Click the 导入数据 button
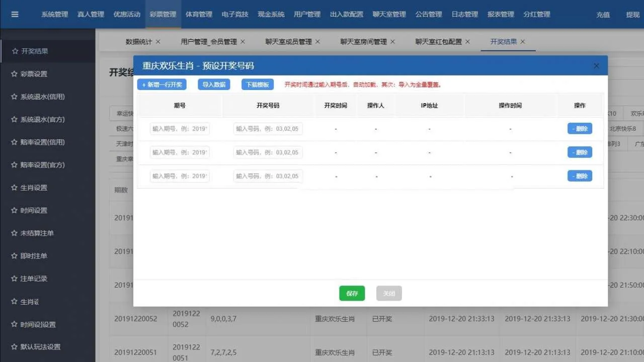 pyautogui.click(x=214, y=85)
